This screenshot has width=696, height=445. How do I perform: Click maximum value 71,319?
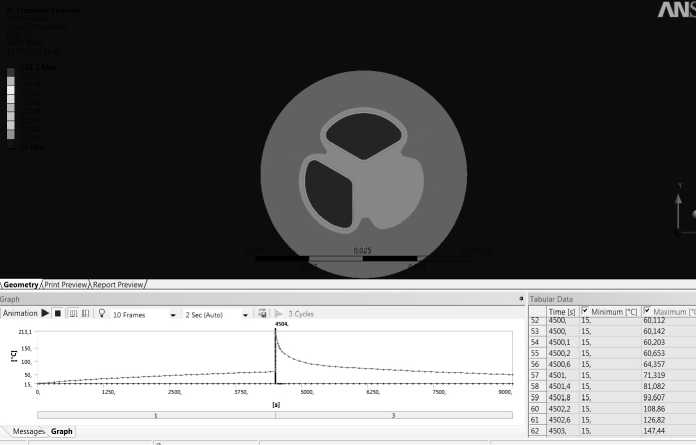[654, 375]
